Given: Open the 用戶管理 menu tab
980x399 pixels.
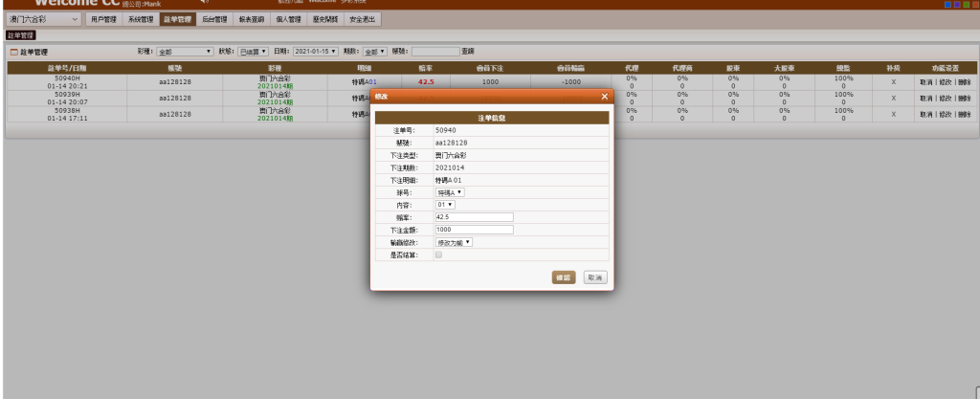Looking at the screenshot, I should [x=105, y=19].
